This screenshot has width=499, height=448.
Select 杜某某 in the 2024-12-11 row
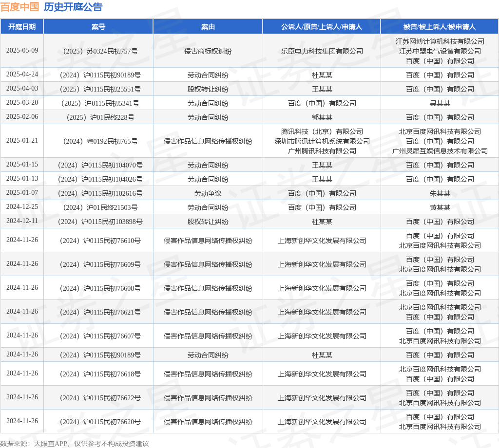pyautogui.click(x=322, y=222)
